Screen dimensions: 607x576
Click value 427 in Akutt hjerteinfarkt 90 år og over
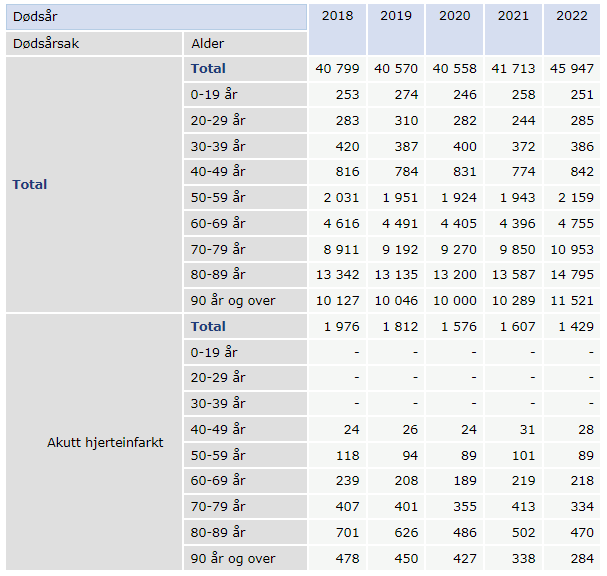(465, 558)
